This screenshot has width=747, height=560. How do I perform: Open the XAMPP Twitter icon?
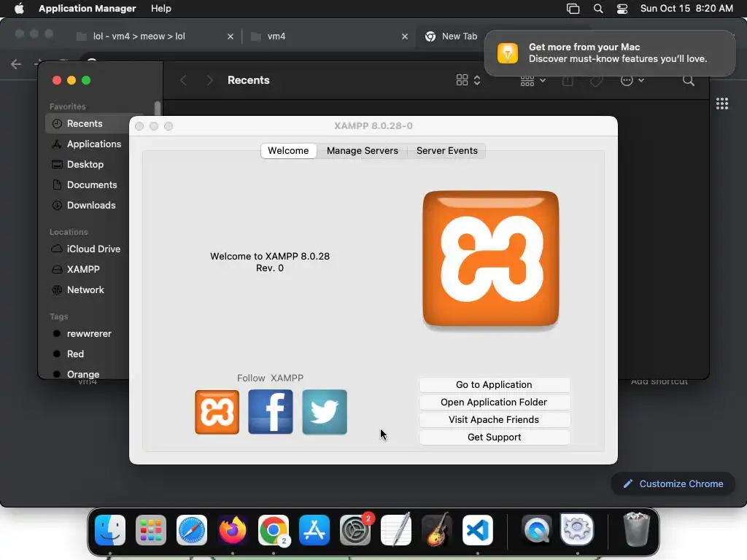coord(325,412)
